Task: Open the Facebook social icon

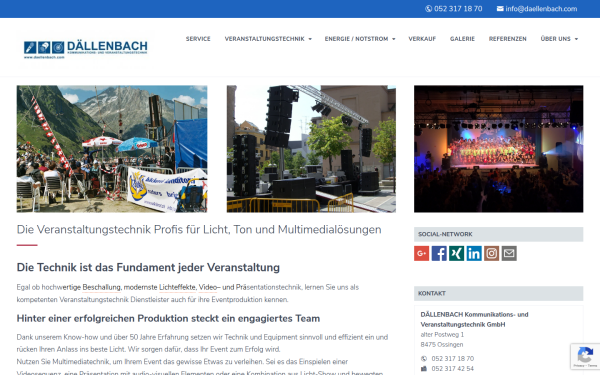Action: (439, 253)
